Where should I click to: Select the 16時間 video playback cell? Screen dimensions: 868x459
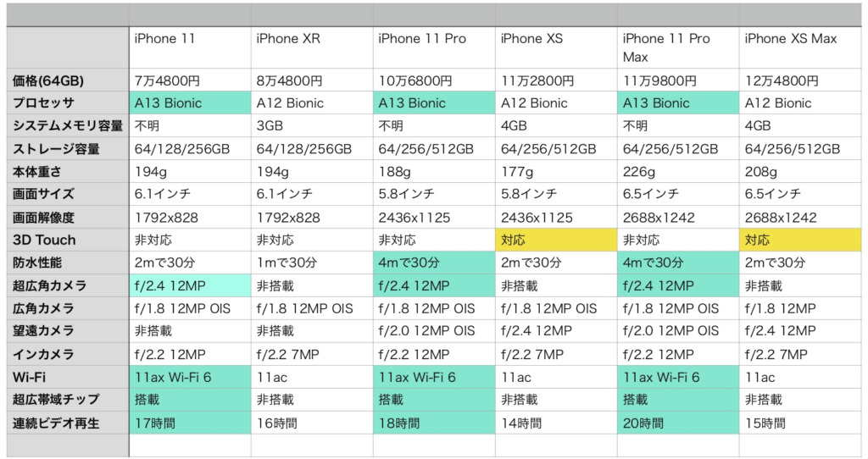tap(312, 423)
